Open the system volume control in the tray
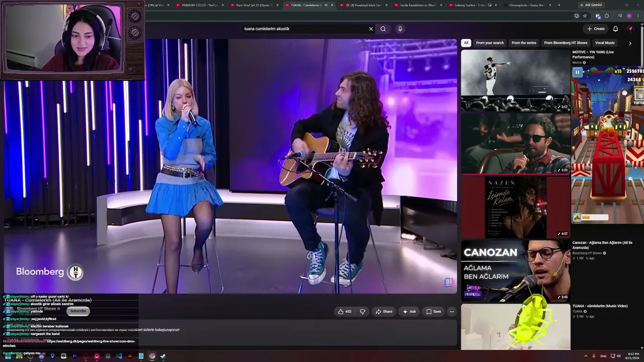This screenshot has height=362, width=644. [x=619, y=356]
